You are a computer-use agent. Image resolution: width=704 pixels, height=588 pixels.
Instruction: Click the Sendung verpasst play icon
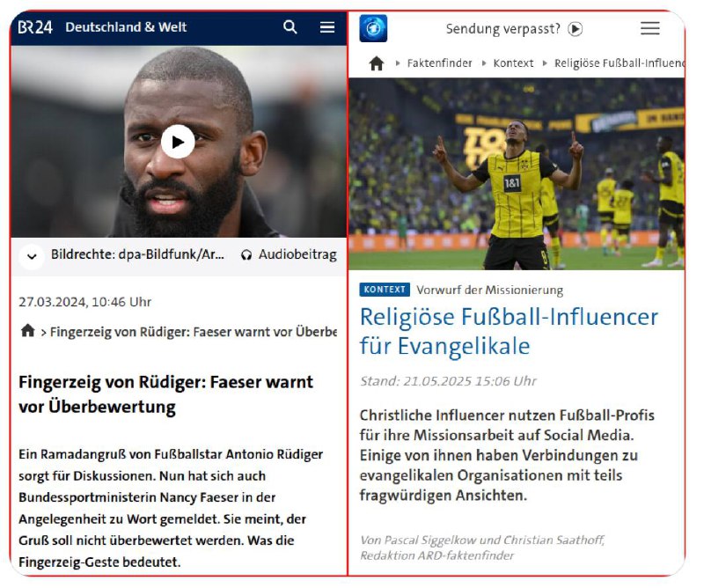(x=576, y=29)
